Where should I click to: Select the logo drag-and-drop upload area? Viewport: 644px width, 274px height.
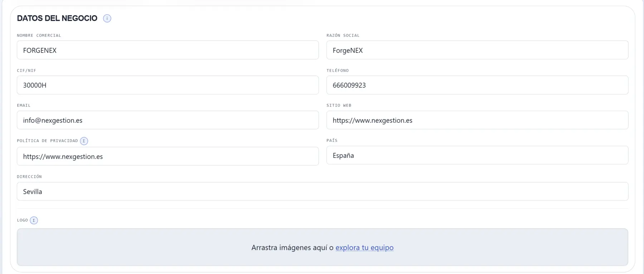322,247
